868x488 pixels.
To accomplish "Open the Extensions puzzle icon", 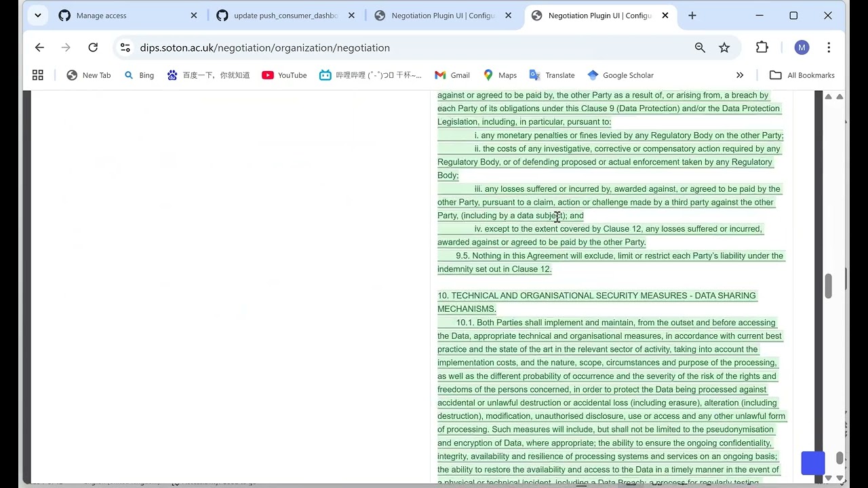I will [x=762, y=47].
